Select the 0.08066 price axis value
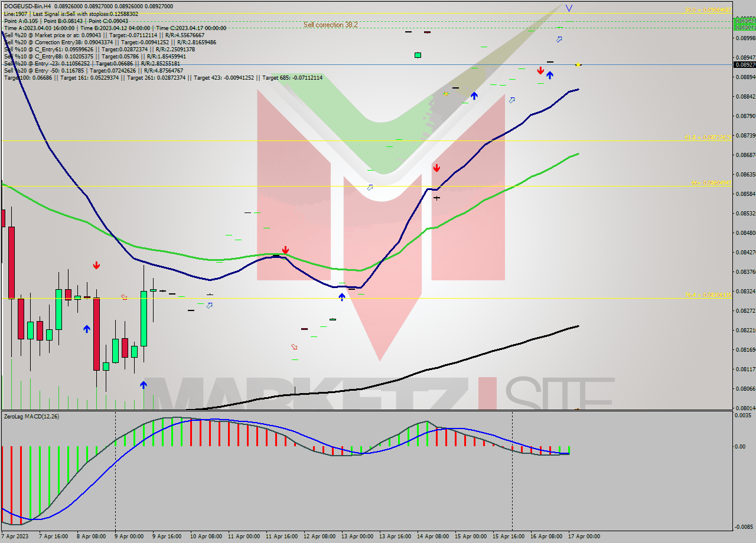 coord(745,388)
